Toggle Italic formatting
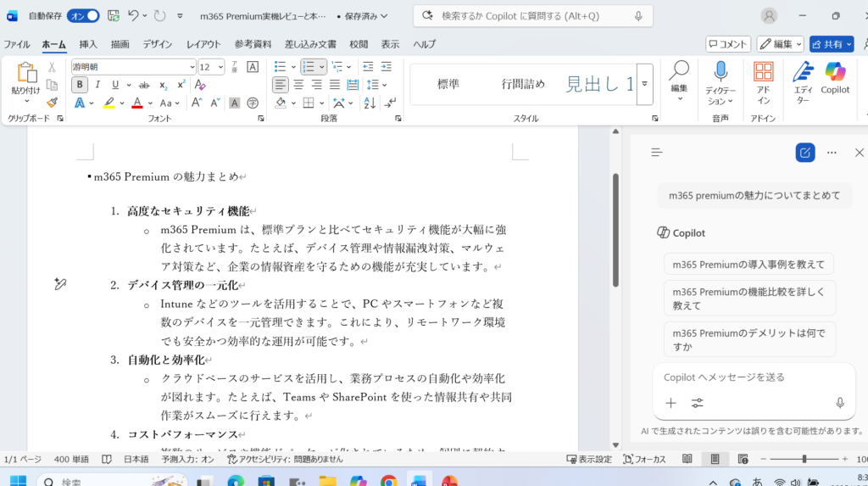This screenshot has height=486, width=868. click(97, 85)
